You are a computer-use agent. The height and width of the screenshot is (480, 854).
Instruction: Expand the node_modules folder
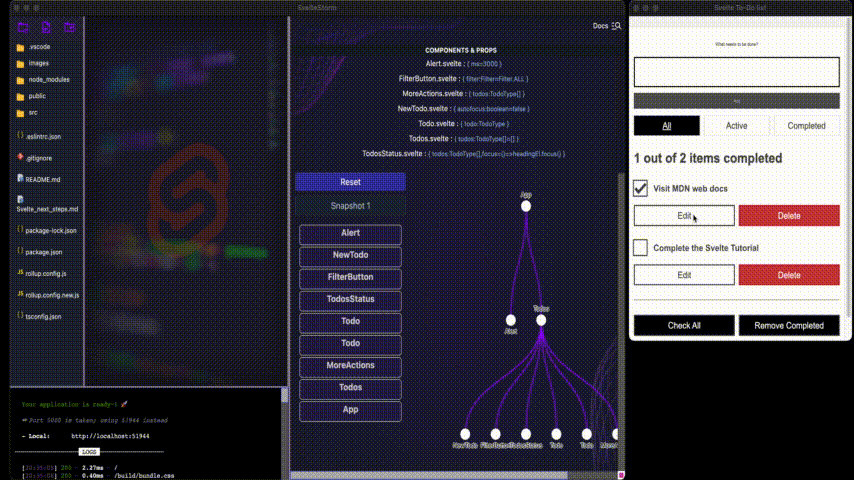click(x=44, y=80)
